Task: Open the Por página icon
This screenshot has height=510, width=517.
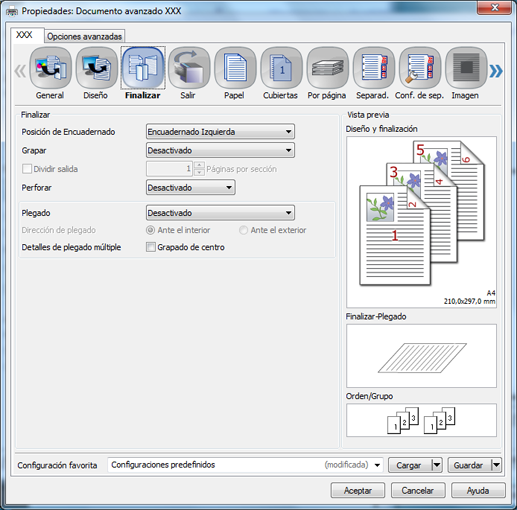Action: click(327, 68)
